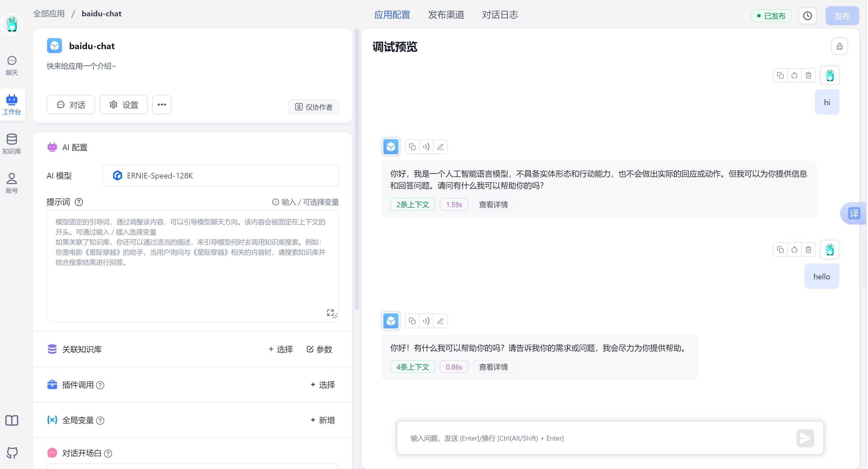
Task: Click the 1.59s response time tag
Action: point(454,205)
